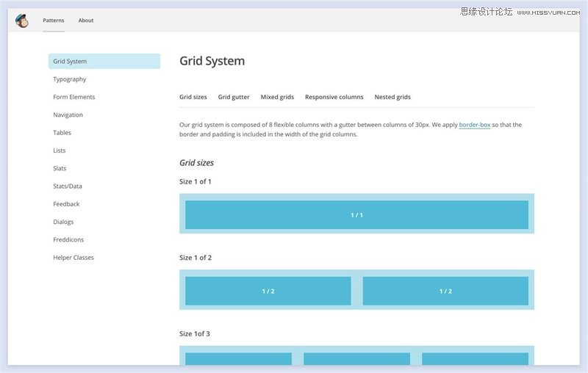Select Grid System in sidebar
Screen dimensions: 588x373
pyautogui.click(x=104, y=61)
